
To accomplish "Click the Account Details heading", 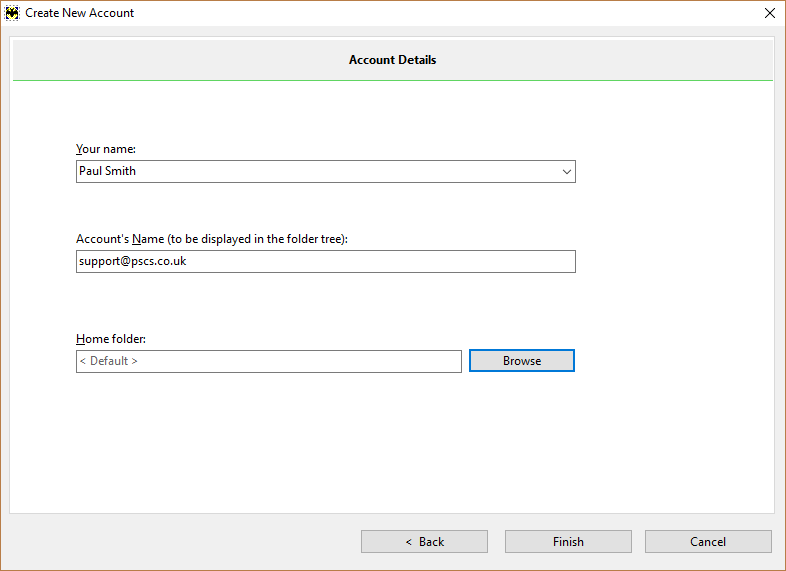I will coord(392,60).
